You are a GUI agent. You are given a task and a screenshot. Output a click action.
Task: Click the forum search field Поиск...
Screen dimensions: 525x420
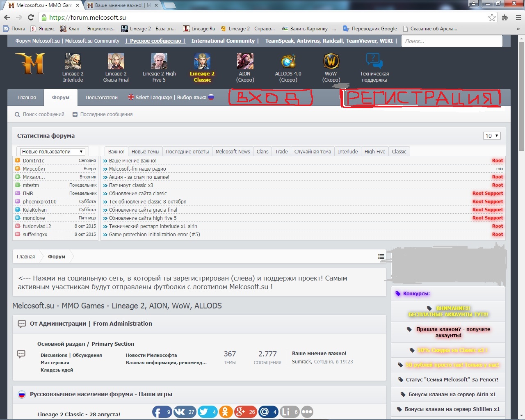(452, 41)
